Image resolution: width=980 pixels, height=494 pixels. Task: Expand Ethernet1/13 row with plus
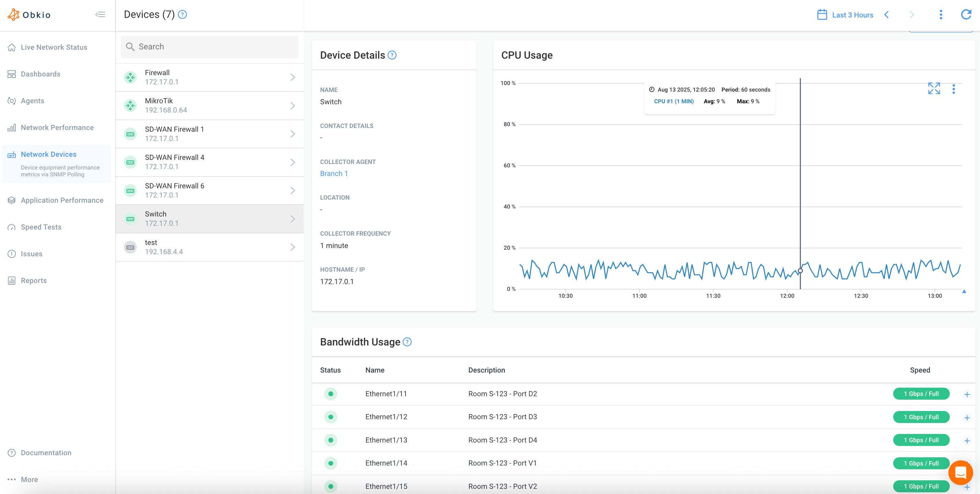pyautogui.click(x=967, y=441)
